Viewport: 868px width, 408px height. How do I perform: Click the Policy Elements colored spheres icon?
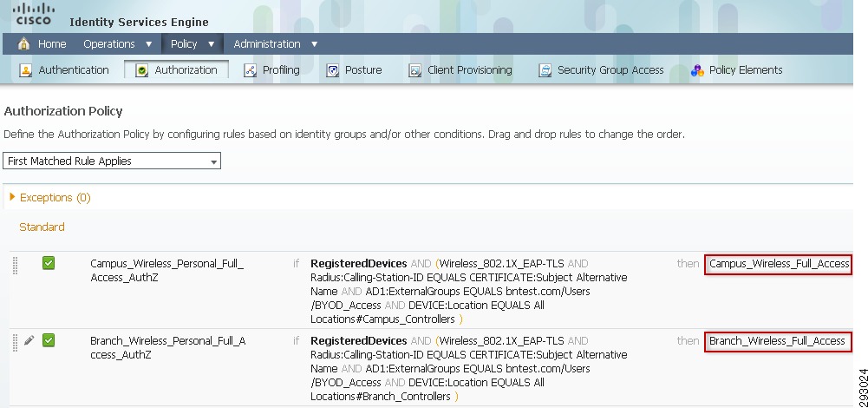pos(697,70)
